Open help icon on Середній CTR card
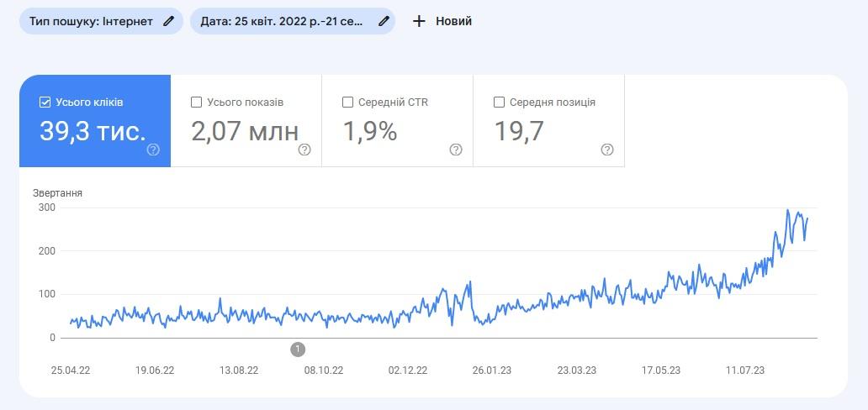868x410 pixels. pos(456,150)
